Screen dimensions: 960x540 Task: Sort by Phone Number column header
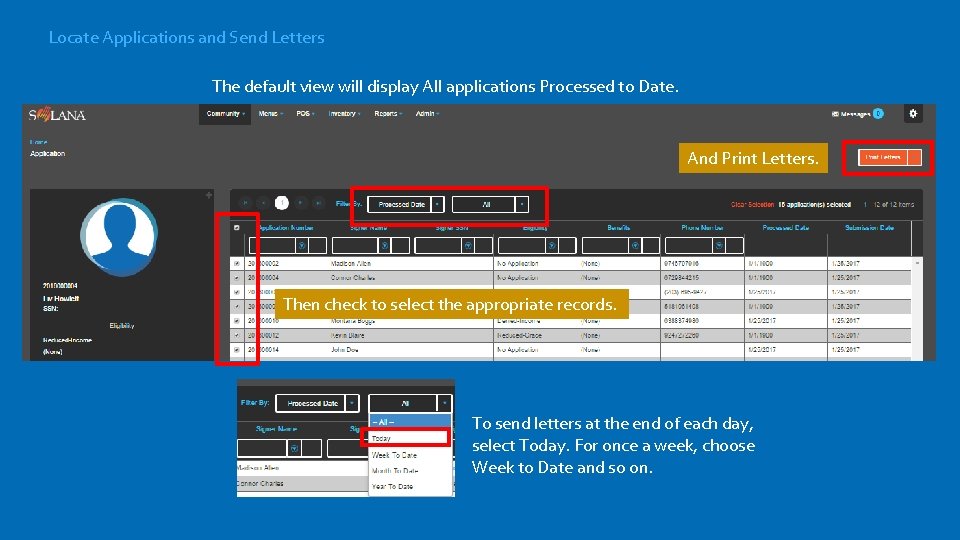point(702,228)
